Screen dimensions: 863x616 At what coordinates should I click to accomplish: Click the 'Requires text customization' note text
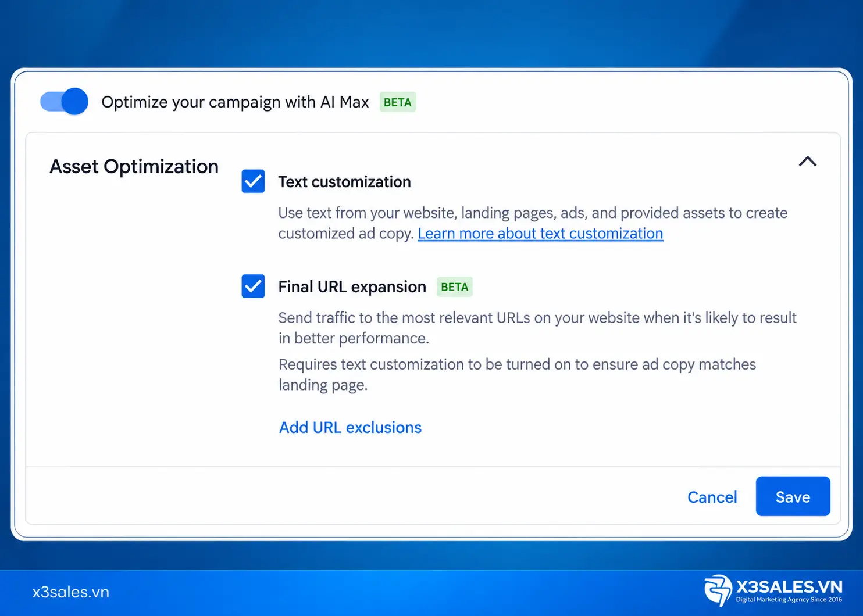(517, 374)
